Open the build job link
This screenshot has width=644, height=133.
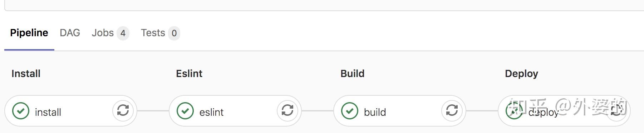tap(375, 112)
